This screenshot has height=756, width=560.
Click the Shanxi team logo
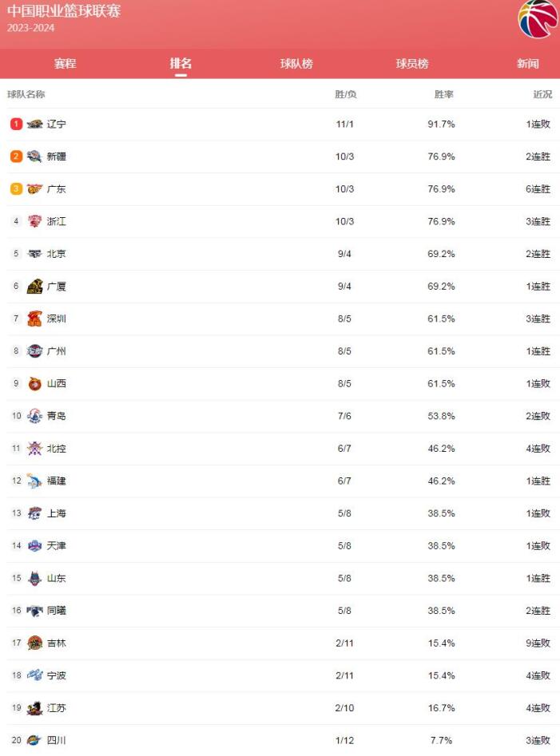tap(34, 383)
